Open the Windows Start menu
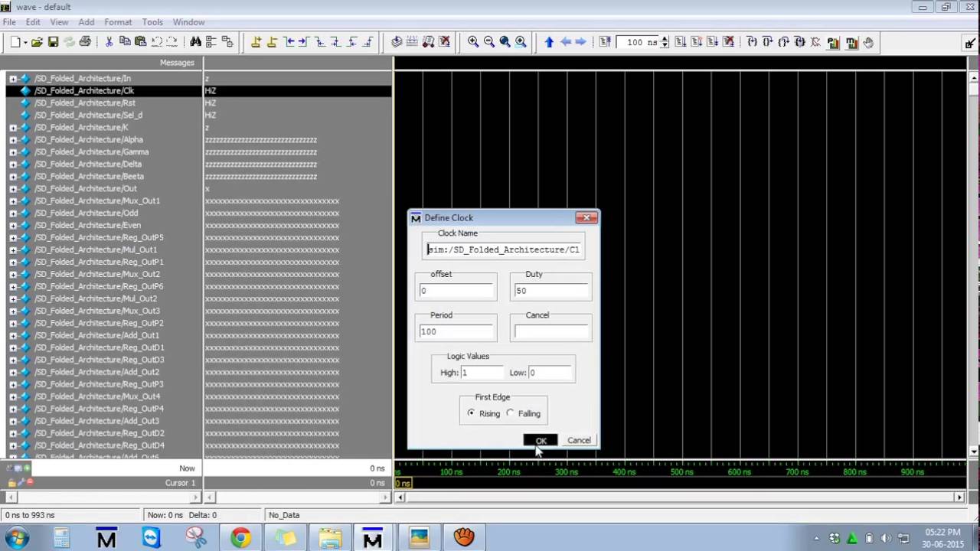The height and width of the screenshot is (551, 980). point(17,538)
